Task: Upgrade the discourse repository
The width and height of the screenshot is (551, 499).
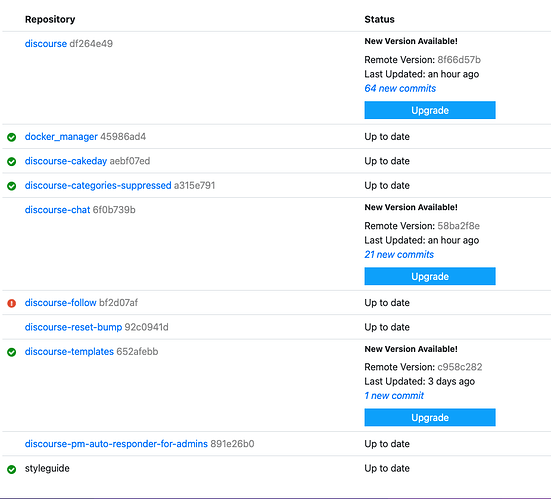Action: point(430,110)
